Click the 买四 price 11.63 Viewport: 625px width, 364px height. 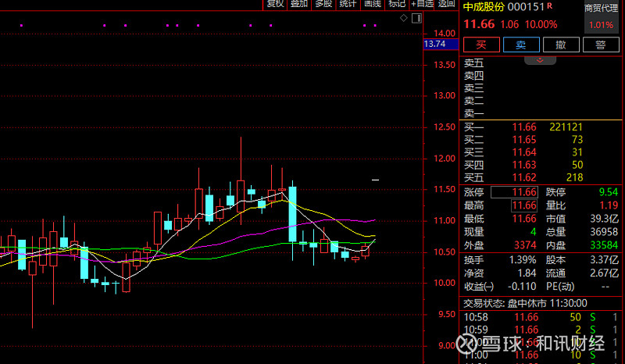[x=524, y=165]
